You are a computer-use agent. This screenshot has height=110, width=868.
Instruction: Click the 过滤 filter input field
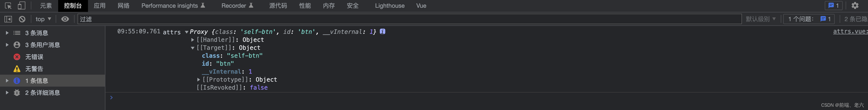pyautogui.click(x=404, y=19)
